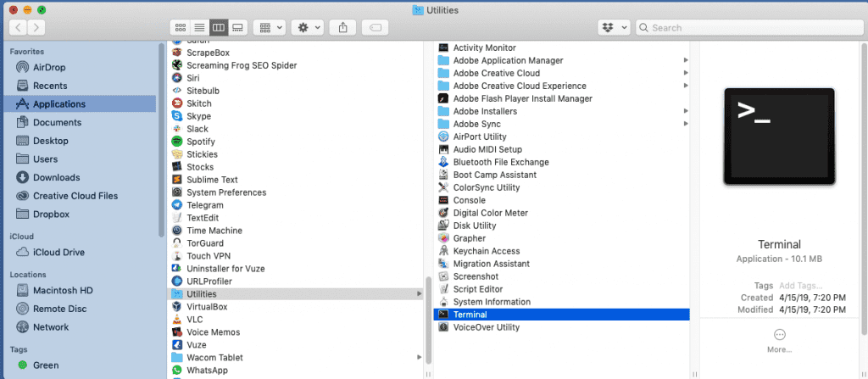Go forward with the forward arrow
868x379 pixels.
36,27
